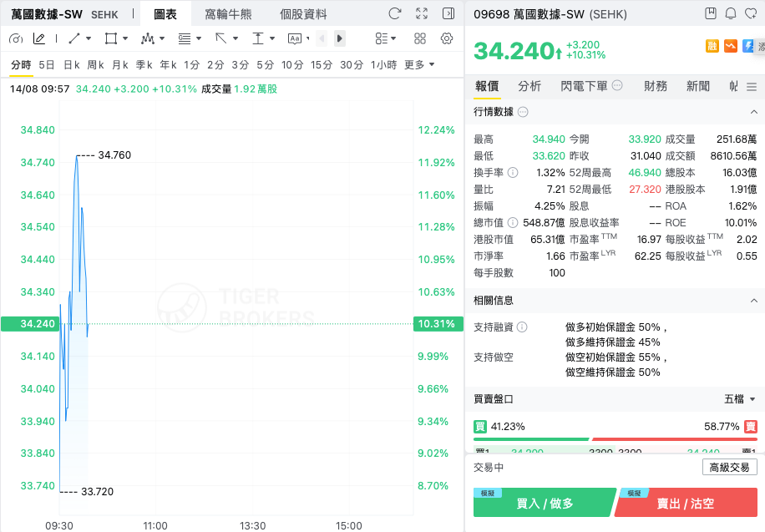Click the blue lightning badge icon
765x532 pixels.
point(747,47)
